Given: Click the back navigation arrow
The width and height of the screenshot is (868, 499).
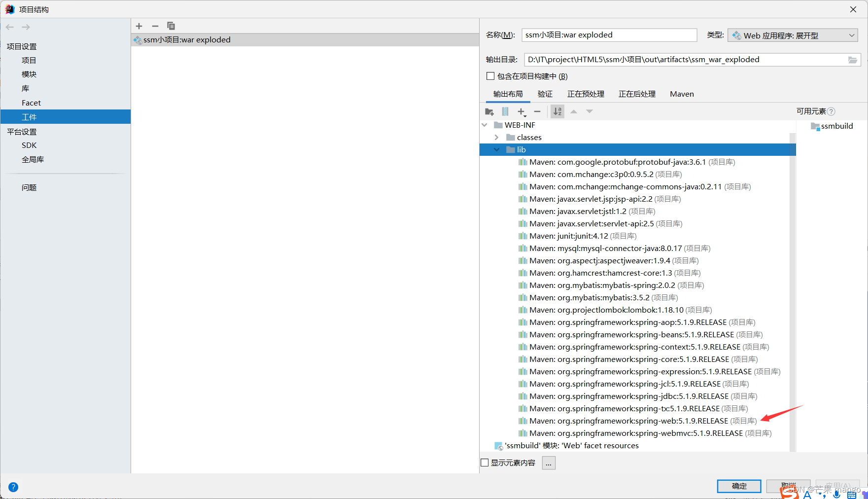Looking at the screenshot, I should (x=10, y=27).
